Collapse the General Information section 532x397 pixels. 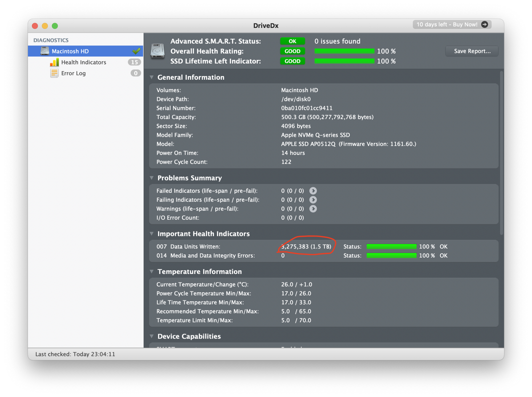tap(152, 77)
